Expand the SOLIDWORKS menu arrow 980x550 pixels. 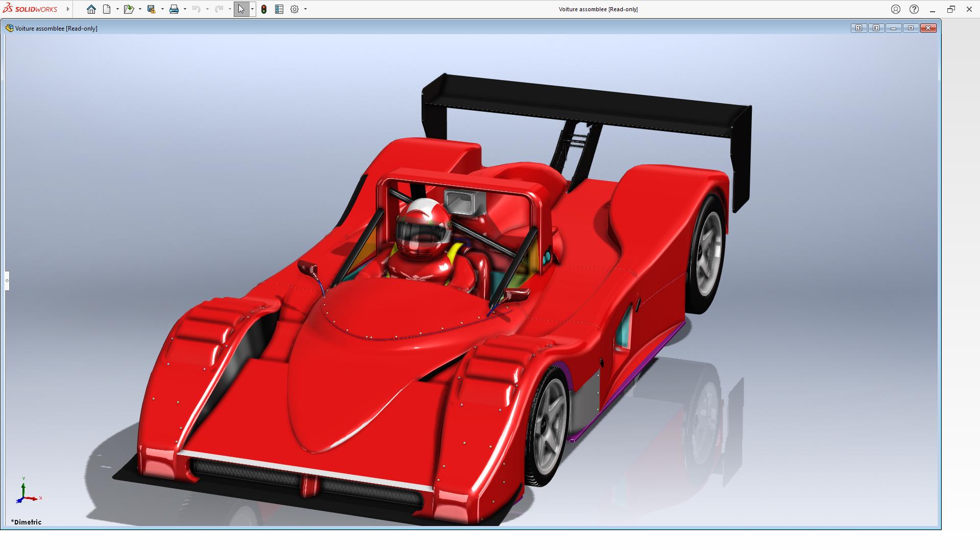tap(68, 9)
